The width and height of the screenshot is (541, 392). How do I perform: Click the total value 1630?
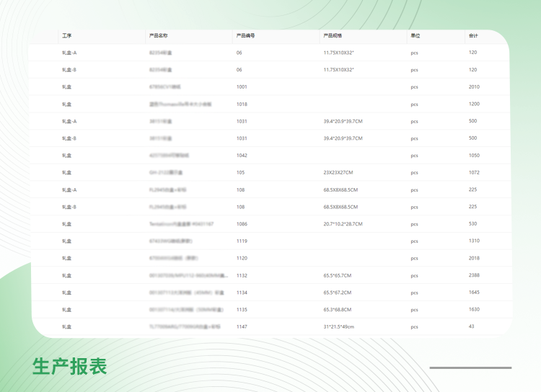[474, 309]
